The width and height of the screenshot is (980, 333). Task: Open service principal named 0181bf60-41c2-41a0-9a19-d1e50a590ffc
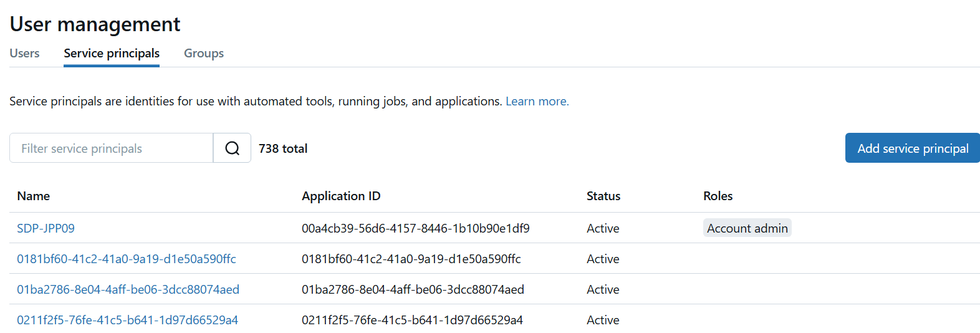[126, 259]
